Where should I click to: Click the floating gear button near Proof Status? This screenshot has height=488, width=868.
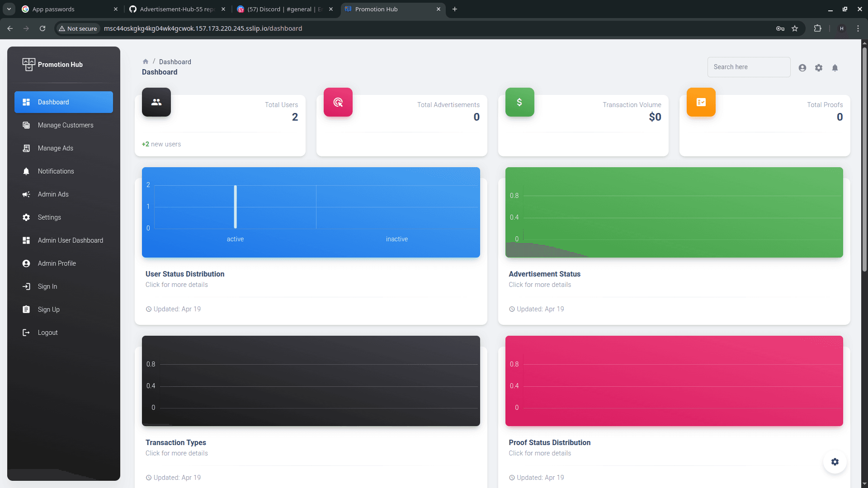(x=835, y=462)
